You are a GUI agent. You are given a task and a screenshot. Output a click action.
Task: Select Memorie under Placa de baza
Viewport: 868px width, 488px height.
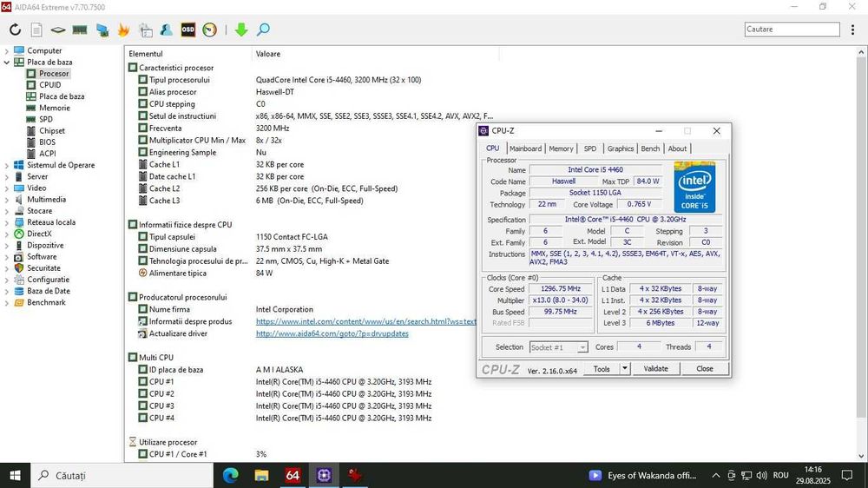click(54, 108)
